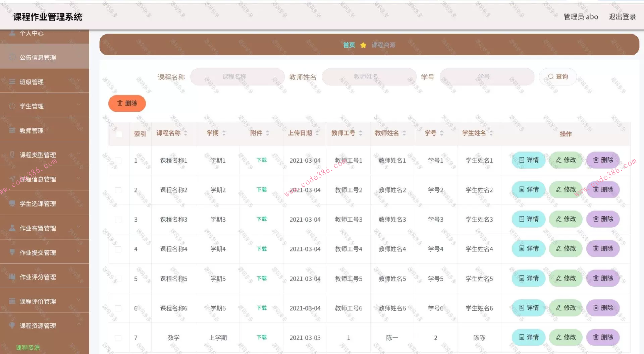Image resolution: width=644 pixels, height=354 pixels.
Task: Click the 修改 button for 课程名称3
Action: click(x=566, y=219)
